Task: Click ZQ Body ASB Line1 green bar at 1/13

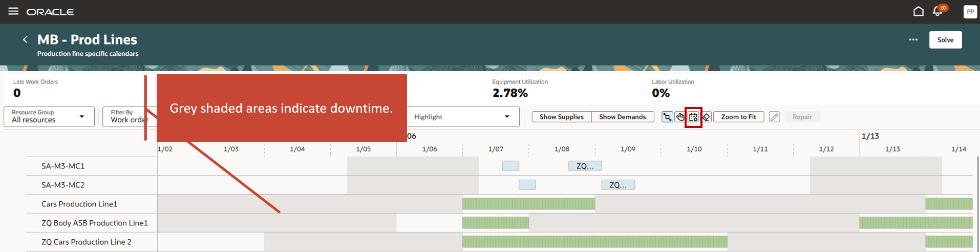Action: pos(916,223)
